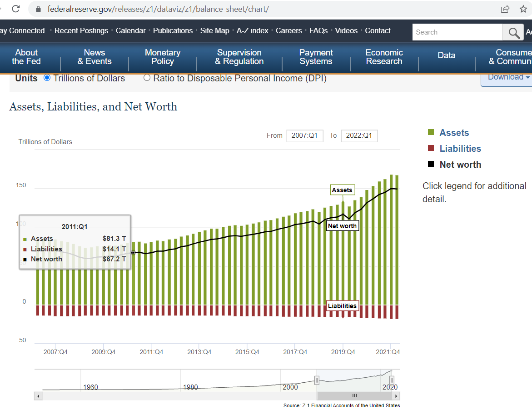Toggle the Assets legend entry
The image size is (532, 415).
(x=454, y=133)
